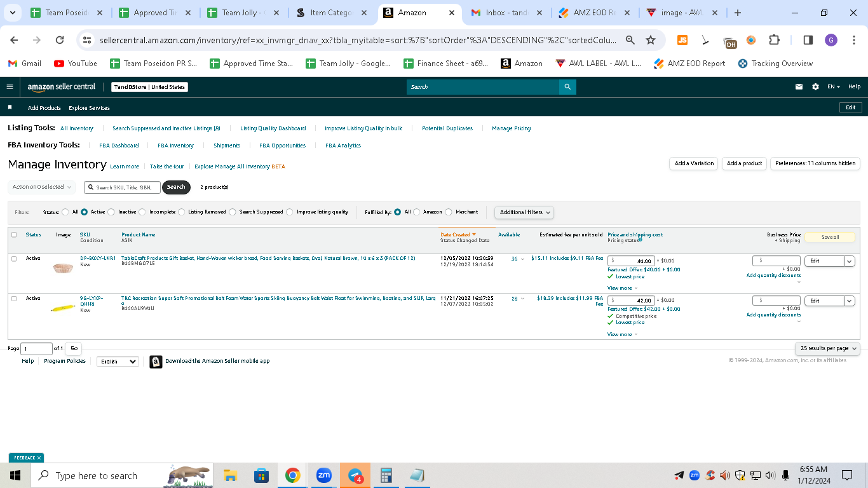Open Preferences: 11 columns hidden
Viewport: 868px width, 488px height.
tap(815, 163)
